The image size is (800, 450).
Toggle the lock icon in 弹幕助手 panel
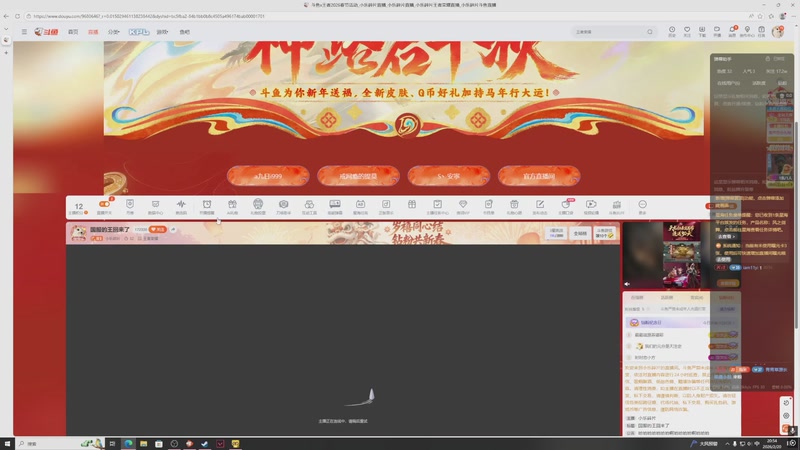tap(767, 59)
